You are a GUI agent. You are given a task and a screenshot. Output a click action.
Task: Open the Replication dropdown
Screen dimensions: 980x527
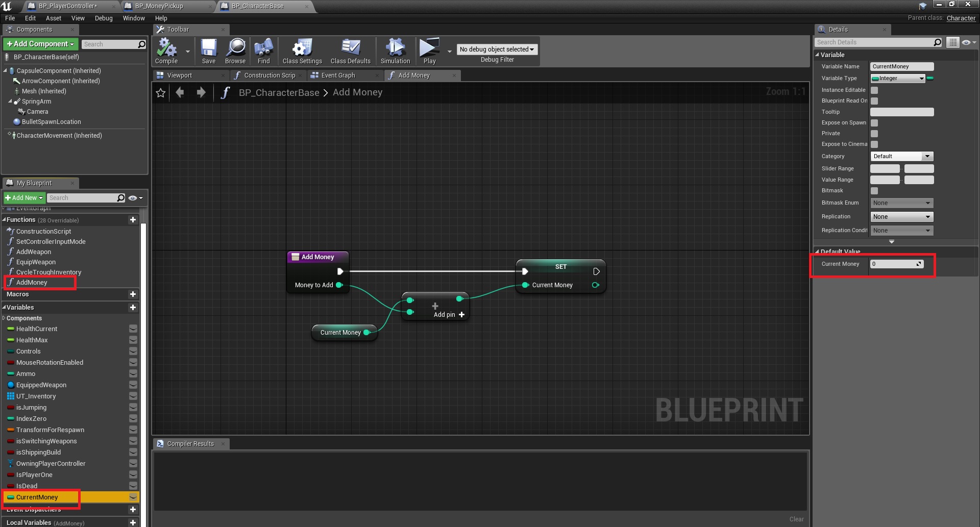(901, 217)
